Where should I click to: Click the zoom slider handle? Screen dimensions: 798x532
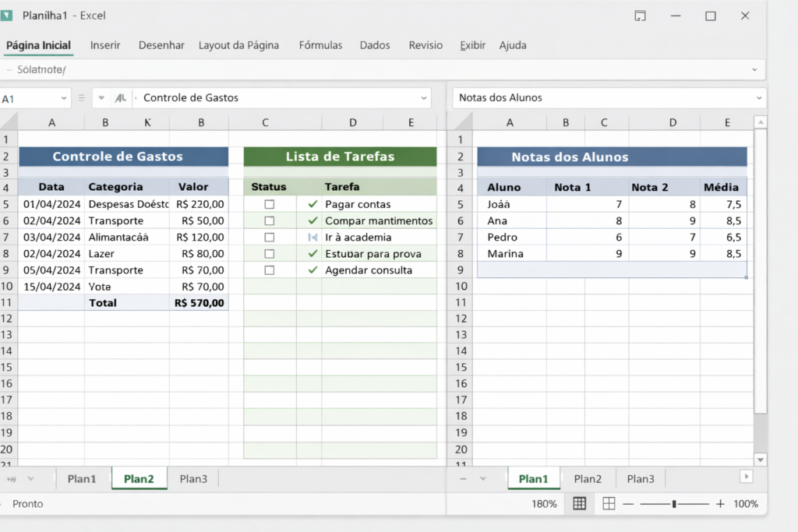[x=674, y=504]
